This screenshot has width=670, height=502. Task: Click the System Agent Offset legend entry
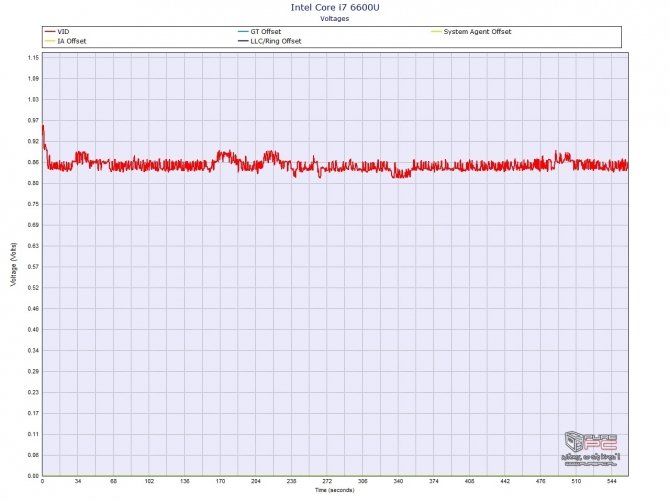471,32
